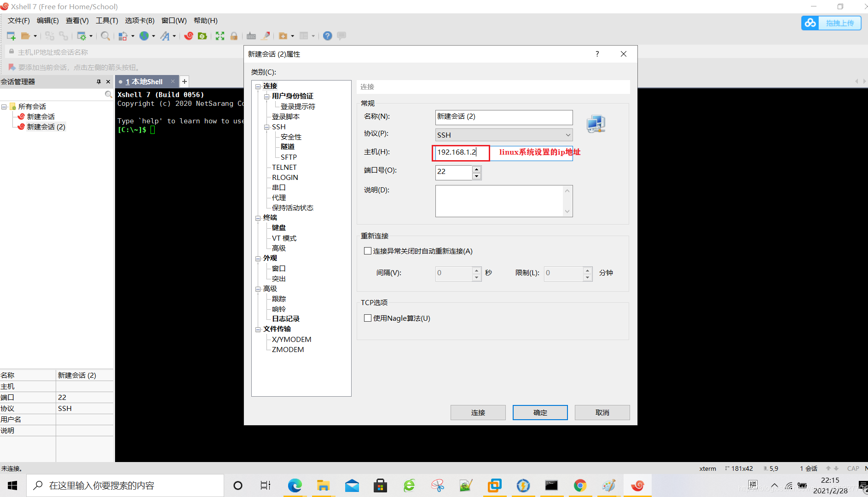Click the color scheme toolbar icon

tap(123, 36)
